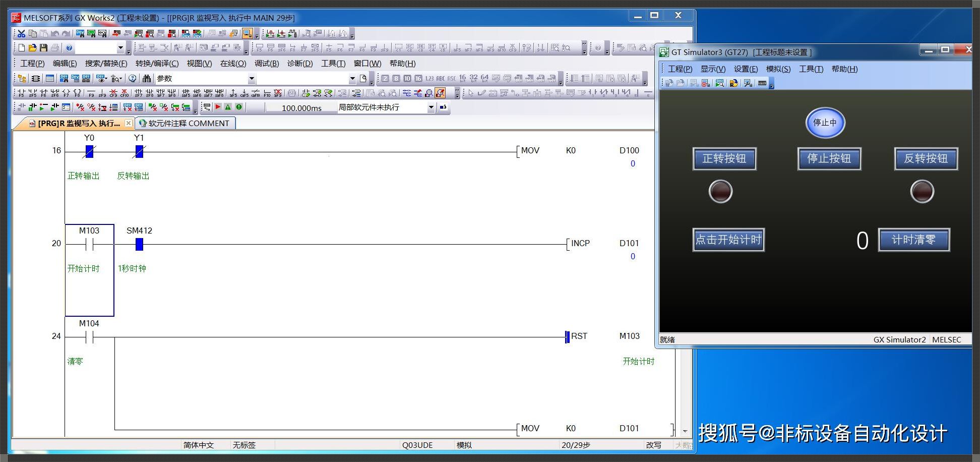Viewport: 980px width, 462px height.
Task: Click the 正转按钮 button
Action: pos(724,158)
